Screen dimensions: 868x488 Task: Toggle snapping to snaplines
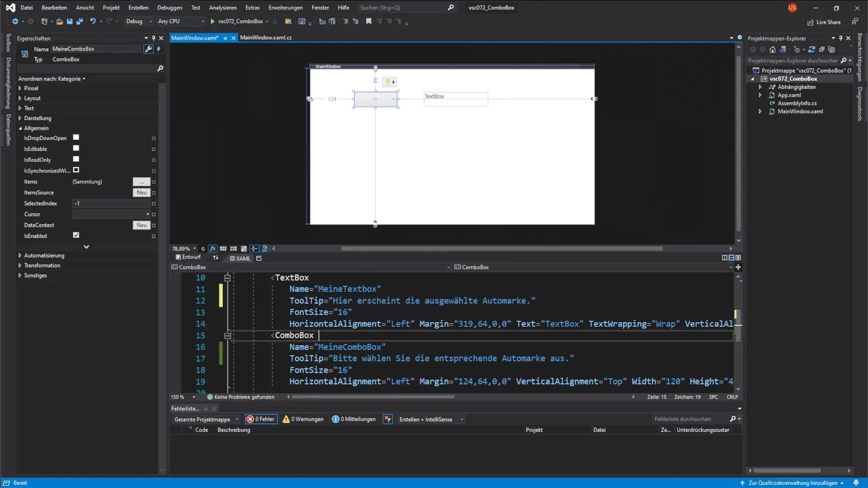(x=254, y=249)
